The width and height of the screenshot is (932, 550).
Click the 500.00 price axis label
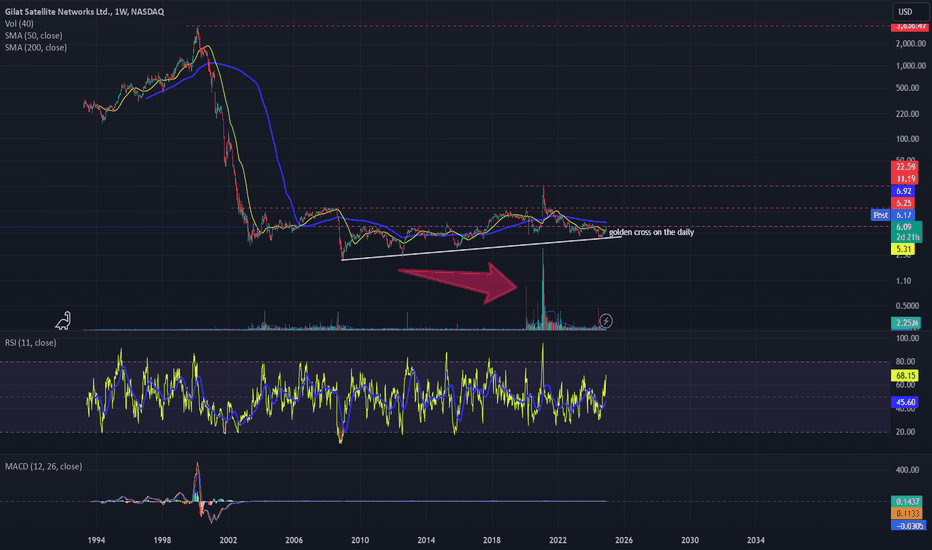(x=907, y=87)
